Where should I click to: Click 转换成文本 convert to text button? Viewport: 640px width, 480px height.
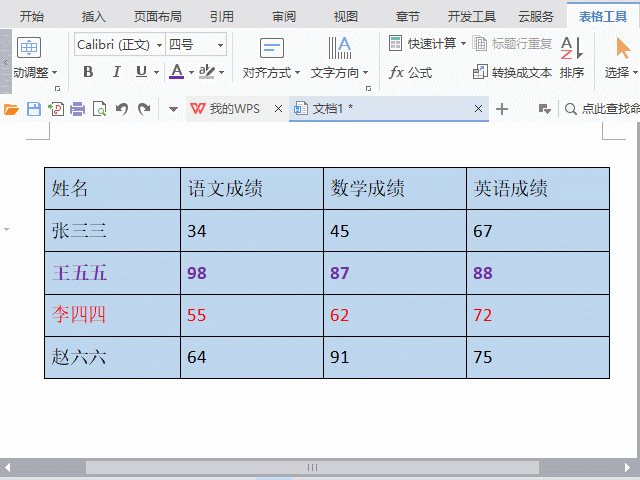pyautogui.click(x=512, y=73)
